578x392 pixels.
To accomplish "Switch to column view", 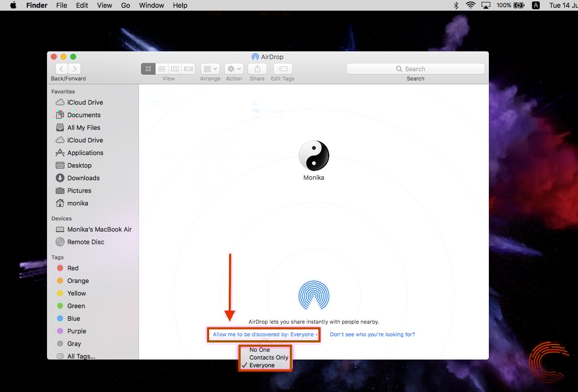I will point(175,69).
